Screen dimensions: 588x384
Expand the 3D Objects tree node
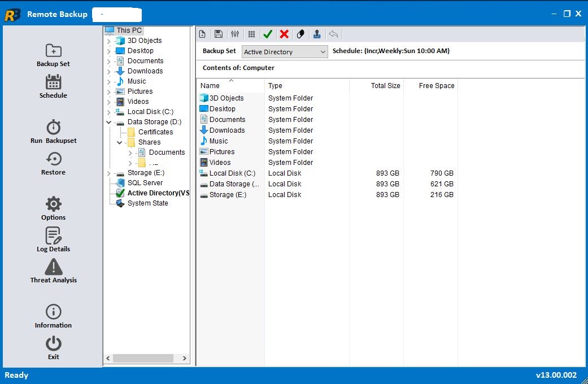tap(109, 41)
